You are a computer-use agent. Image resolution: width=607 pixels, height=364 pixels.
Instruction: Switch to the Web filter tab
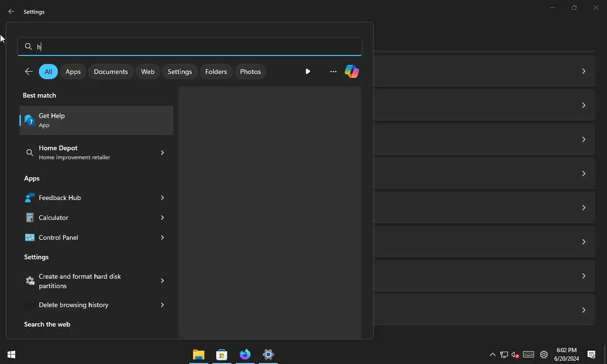click(148, 72)
